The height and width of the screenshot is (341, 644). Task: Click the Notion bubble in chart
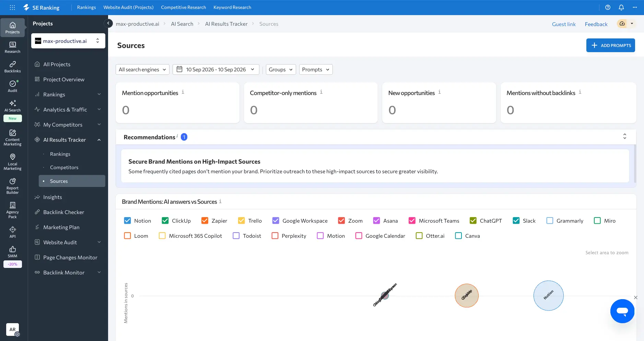[548, 295]
